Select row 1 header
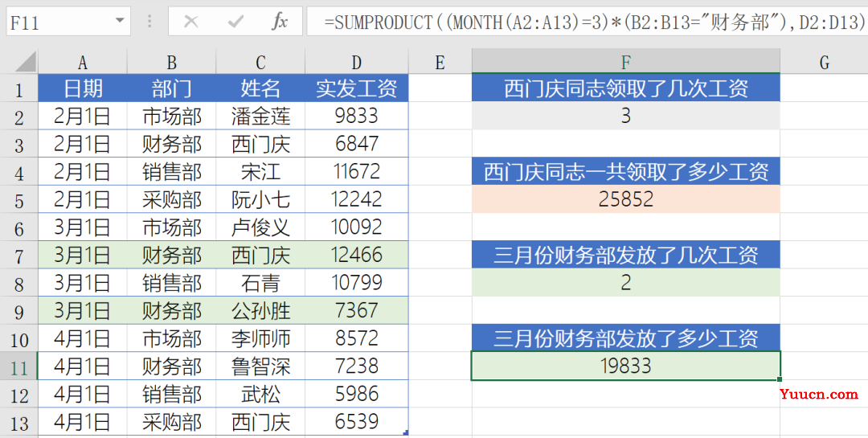 [x=18, y=88]
